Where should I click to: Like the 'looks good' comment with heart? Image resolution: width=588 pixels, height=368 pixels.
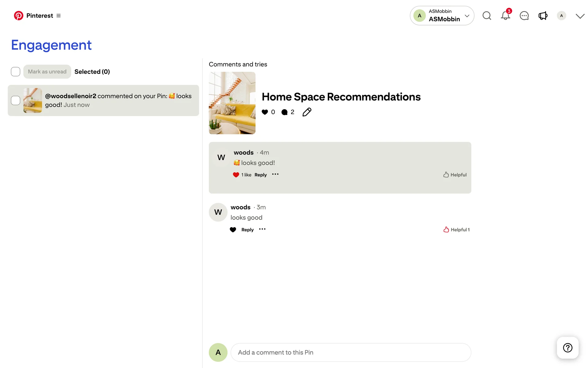tap(233, 230)
